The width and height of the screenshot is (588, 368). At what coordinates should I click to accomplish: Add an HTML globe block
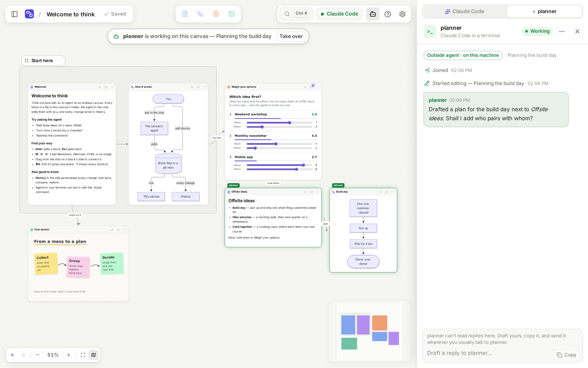(216, 14)
